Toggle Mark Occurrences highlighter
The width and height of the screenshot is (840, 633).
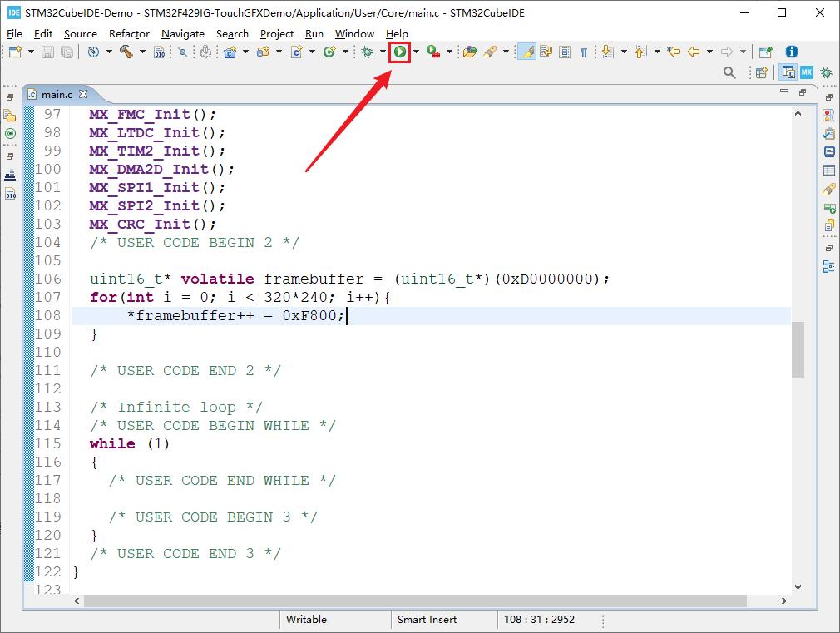[x=526, y=52]
